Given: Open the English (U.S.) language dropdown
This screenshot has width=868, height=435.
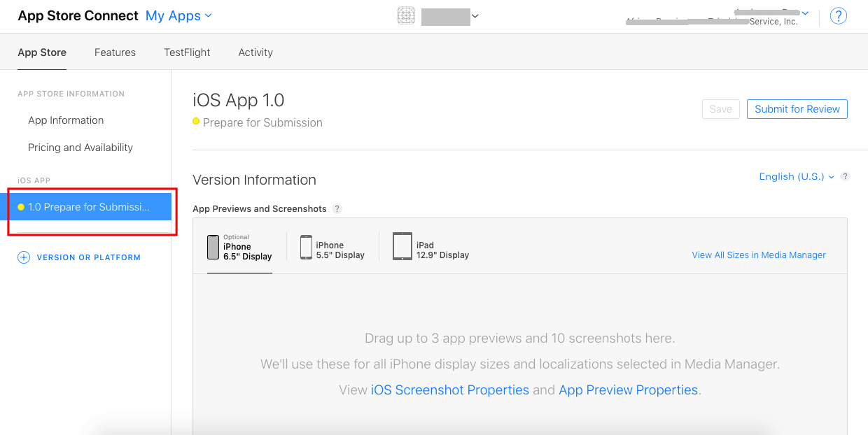Looking at the screenshot, I should [x=797, y=177].
